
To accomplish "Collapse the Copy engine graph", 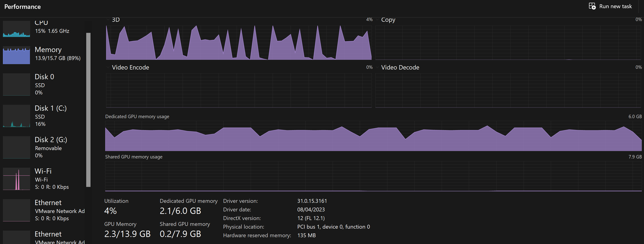I will pyautogui.click(x=377, y=19).
